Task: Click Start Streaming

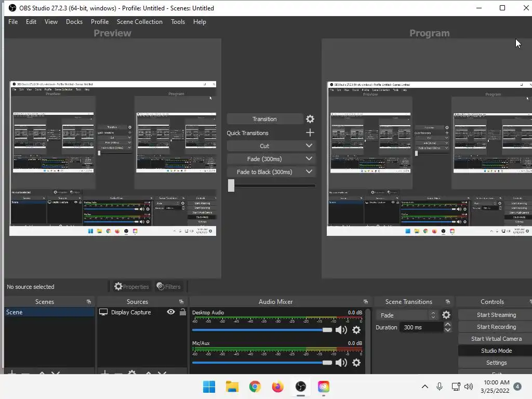Action: (496, 315)
